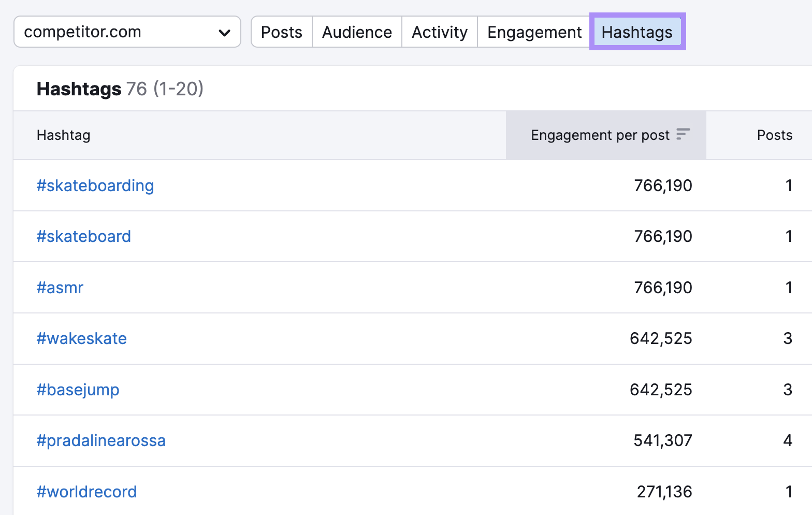Open the #pradalinearossa hashtag link
Viewport: 812px width, 515px height.
coord(101,440)
